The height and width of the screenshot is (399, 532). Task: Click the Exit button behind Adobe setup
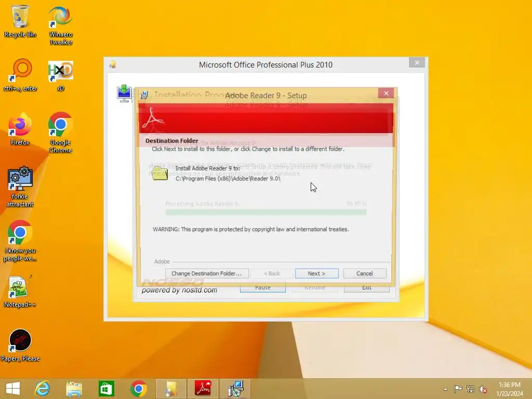click(x=366, y=288)
